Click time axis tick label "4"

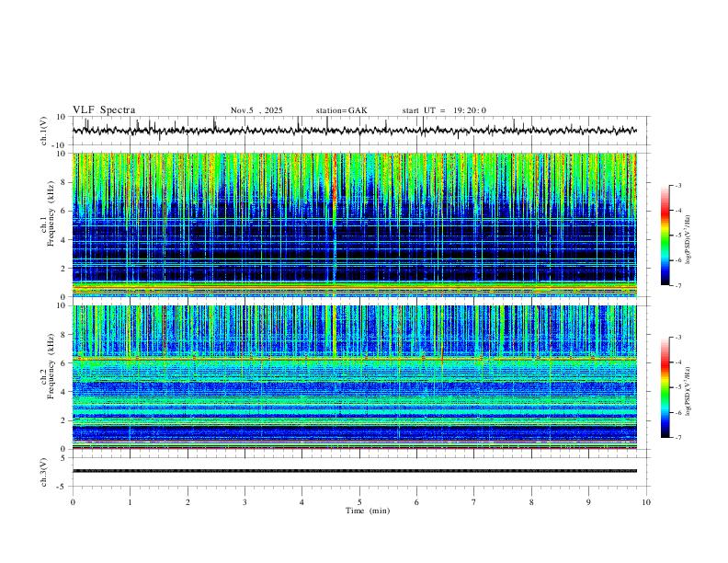301,502
